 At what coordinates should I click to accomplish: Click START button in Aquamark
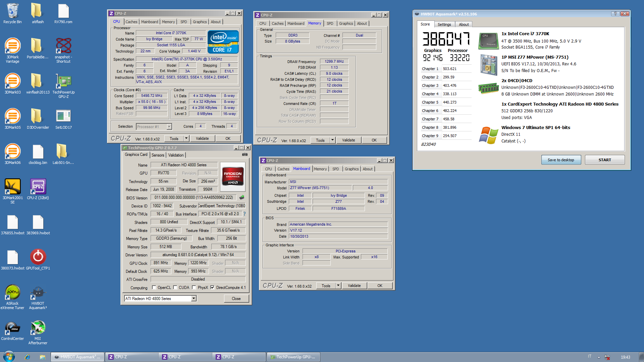click(x=604, y=160)
